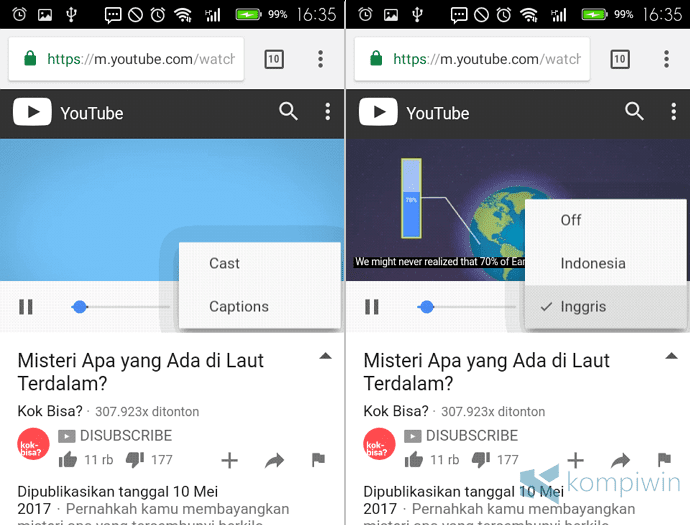Report video with flag icon, right screenshot
This screenshot has width=690, height=525.
point(664,459)
